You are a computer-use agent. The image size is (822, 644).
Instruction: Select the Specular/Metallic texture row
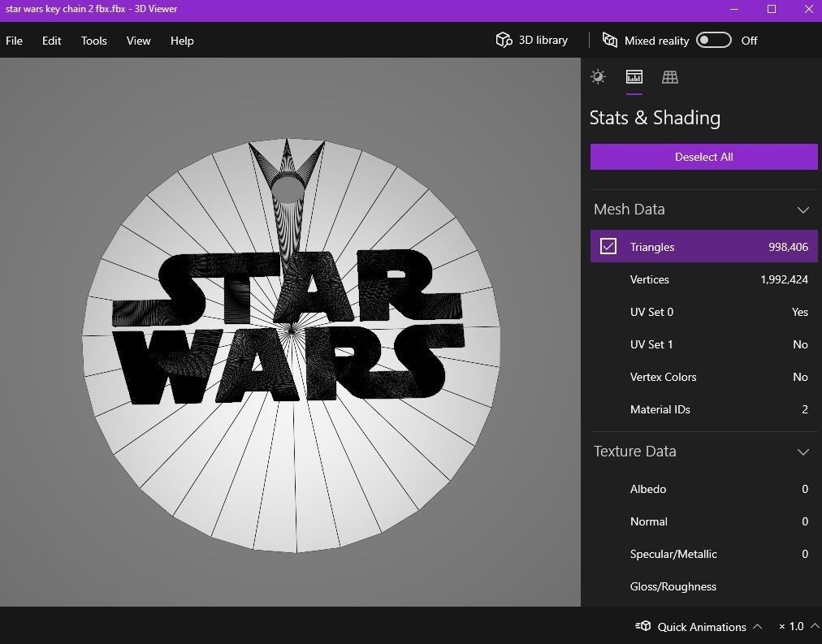(x=703, y=554)
